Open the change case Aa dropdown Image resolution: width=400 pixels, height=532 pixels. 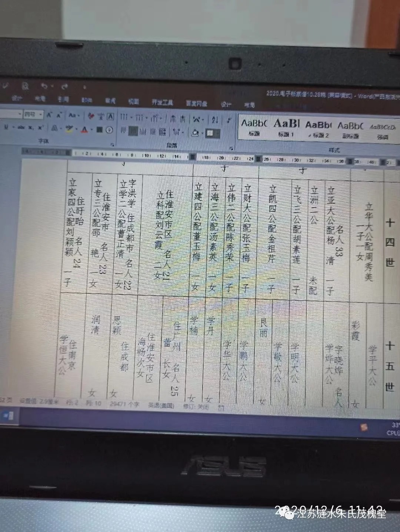(x=74, y=115)
